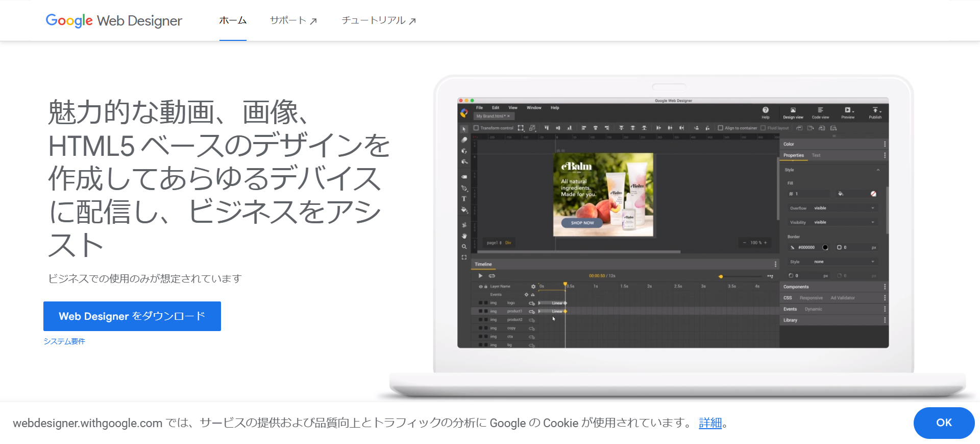Image resolution: width=980 pixels, height=444 pixels.
Task: Open the Window menu
Action: [534, 107]
